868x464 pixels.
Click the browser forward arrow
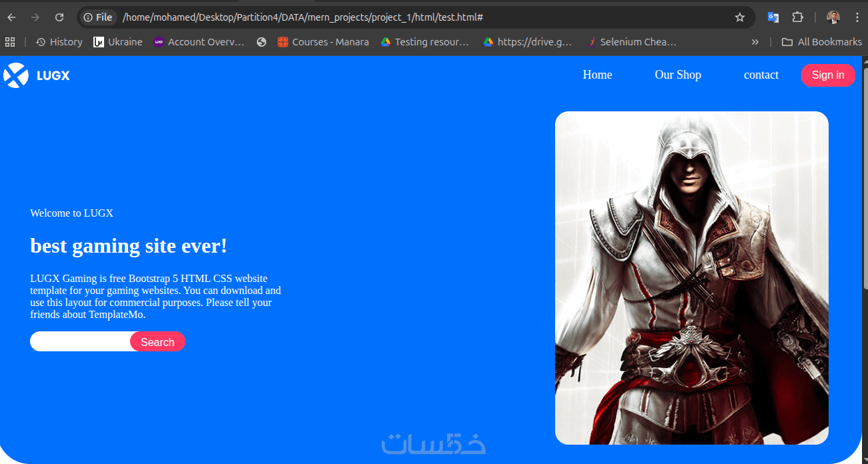coord(35,17)
